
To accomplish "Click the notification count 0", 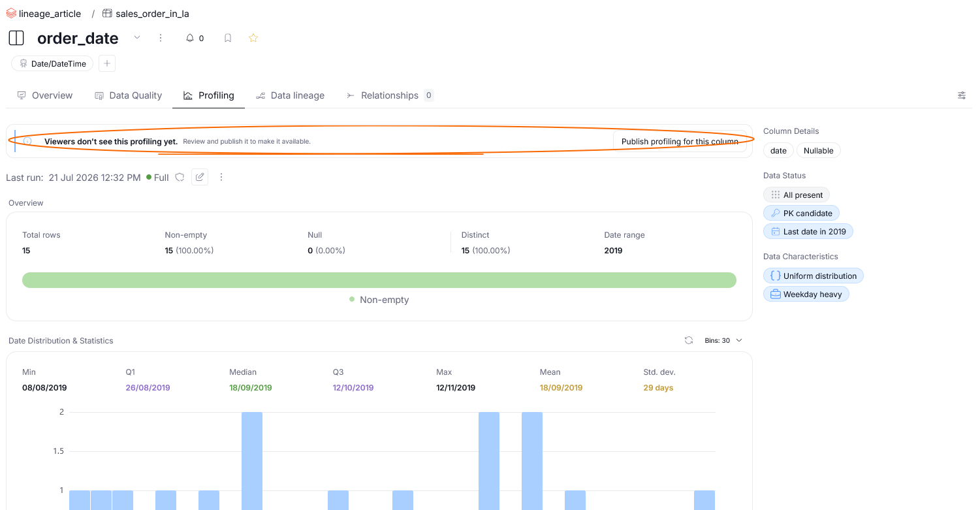I will [x=201, y=39].
